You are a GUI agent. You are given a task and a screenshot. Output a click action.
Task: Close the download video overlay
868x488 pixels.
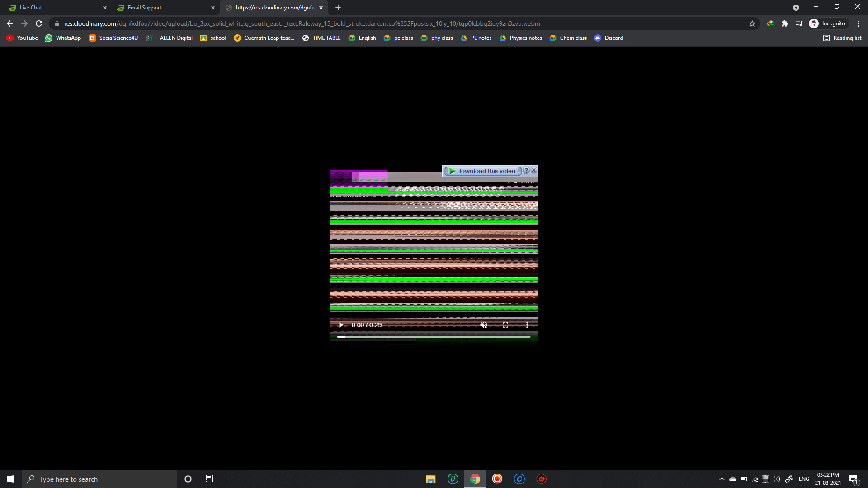534,170
